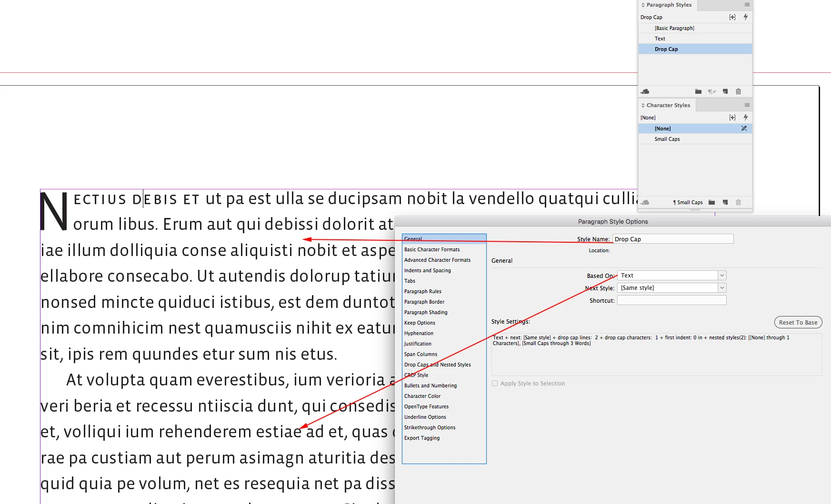Click the crossed pencil icon on the [None] row

(x=744, y=128)
